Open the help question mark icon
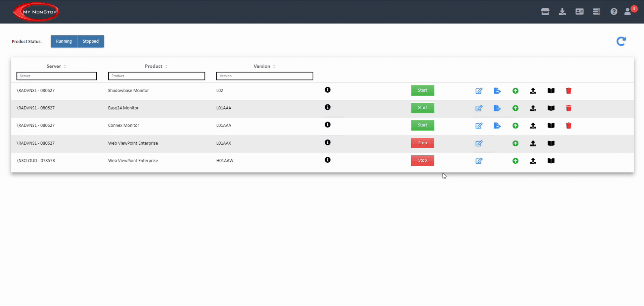644x306 pixels. pos(614,12)
